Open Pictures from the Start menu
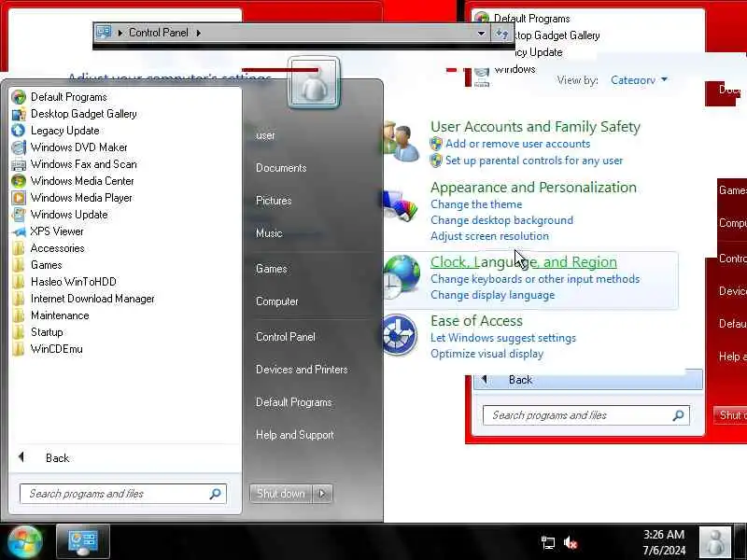This screenshot has height=560, width=747. (274, 201)
